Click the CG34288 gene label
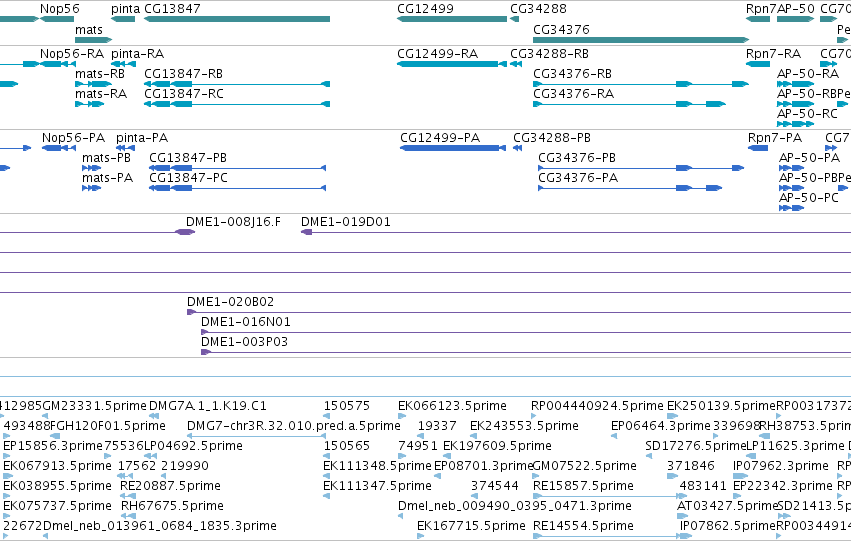This screenshot has width=851, height=541. 538,9
